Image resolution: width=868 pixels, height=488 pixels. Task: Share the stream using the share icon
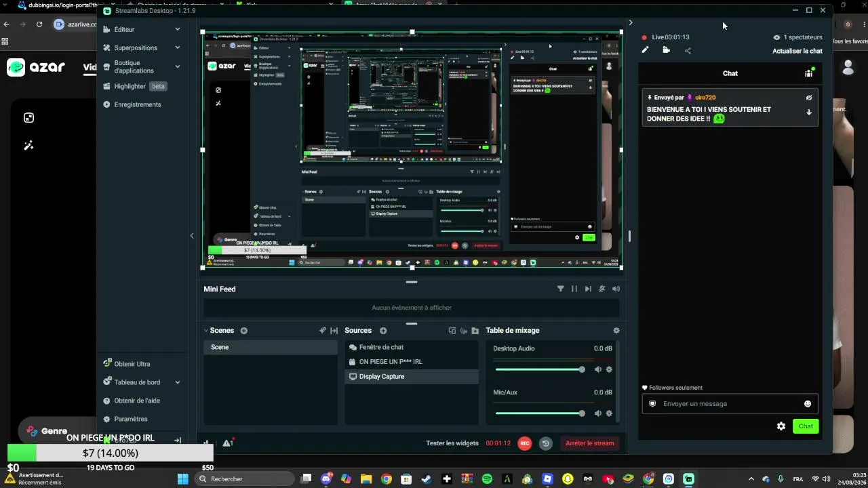coord(688,50)
